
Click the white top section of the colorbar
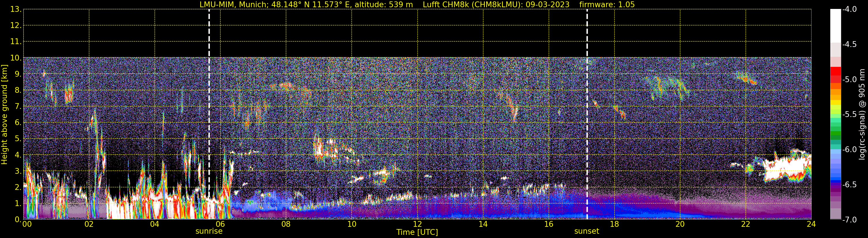[x=836, y=26]
